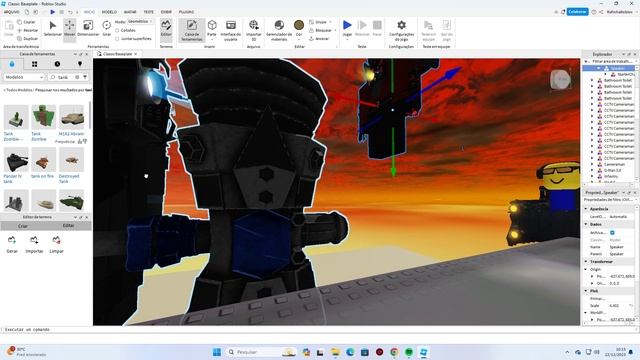Collapse the Pivô properties section
The width and height of the screenshot is (640, 360).
(x=587, y=291)
